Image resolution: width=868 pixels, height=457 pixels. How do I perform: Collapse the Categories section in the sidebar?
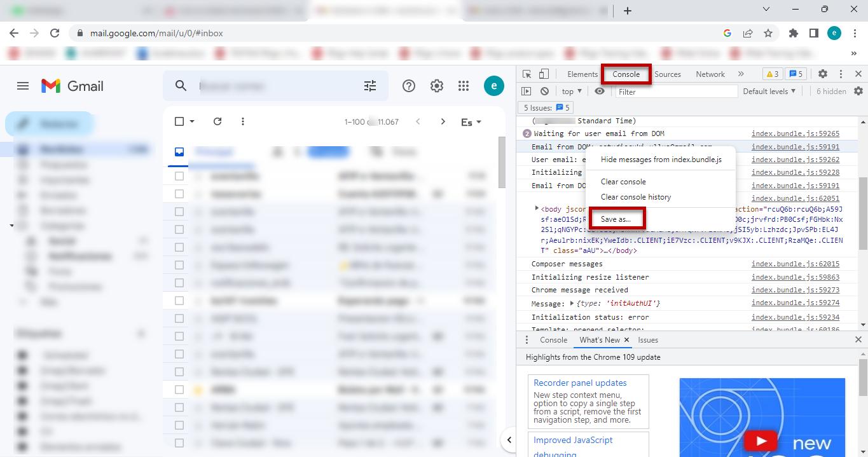(x=11, y=226)
